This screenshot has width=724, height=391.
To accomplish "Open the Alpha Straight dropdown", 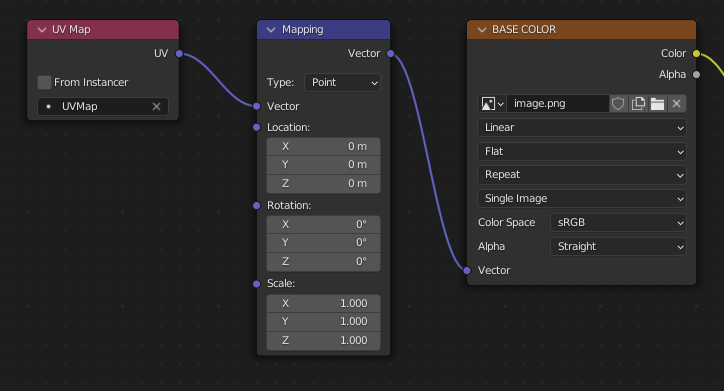I will pos(618,247).
